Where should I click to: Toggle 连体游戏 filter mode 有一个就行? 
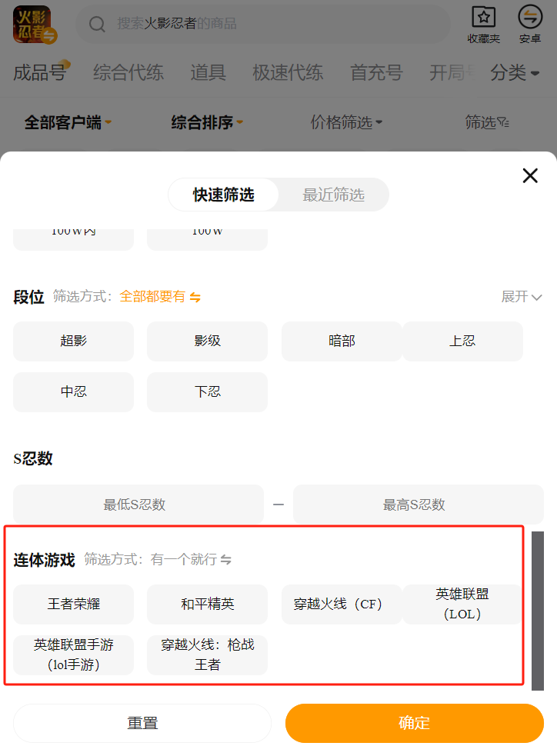191,559
